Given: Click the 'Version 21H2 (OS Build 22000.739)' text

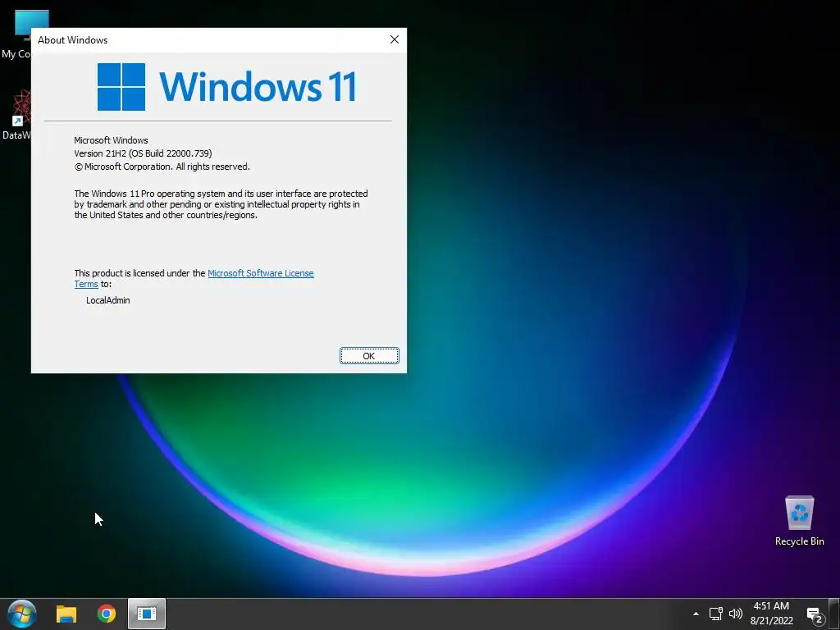Looking at the screenshot, I should pos(143,153).
